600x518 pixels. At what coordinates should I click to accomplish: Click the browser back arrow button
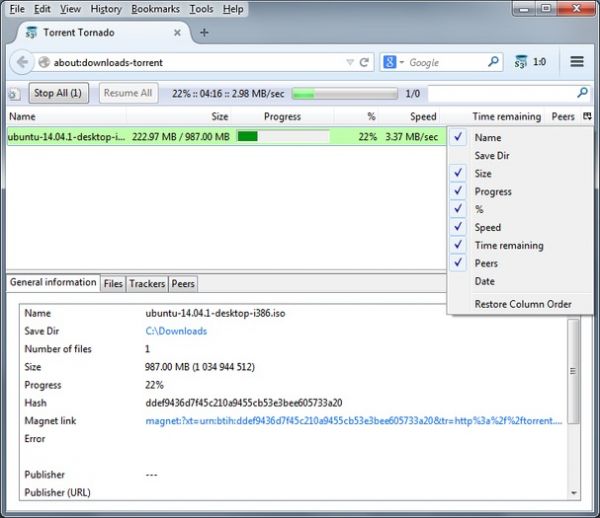(21, 62)
